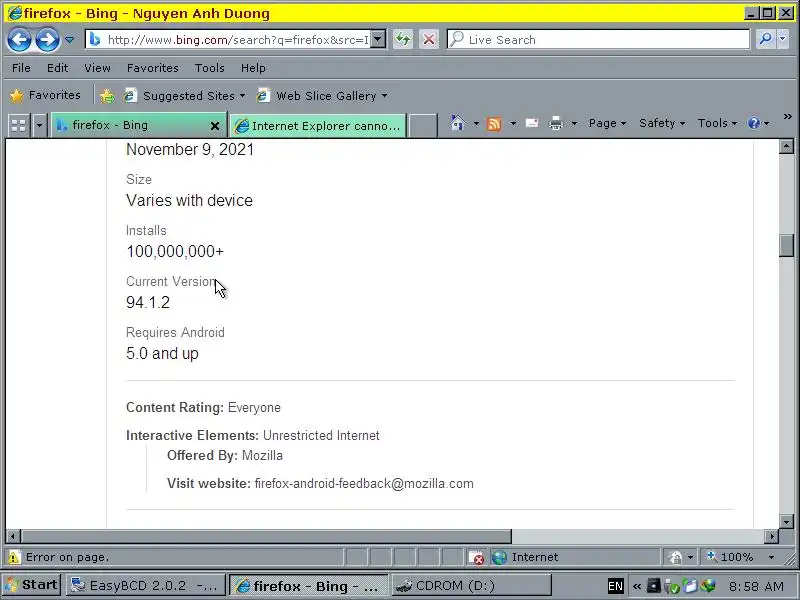Open the Tools menu in the menu bar
Viewport: 800px width, 600px height.
pyautogui.click(x=209, y=68)
